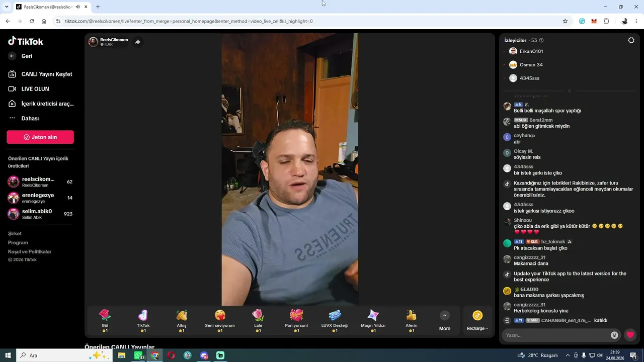
Task: Send the Alkış applause gift
Action: pos(182,321)
